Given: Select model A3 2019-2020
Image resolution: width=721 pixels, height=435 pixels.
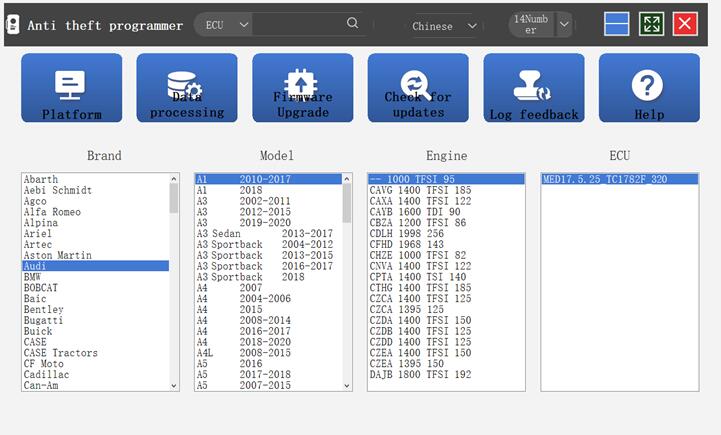Looking at the screenshot, I should [x=269, y=223].
